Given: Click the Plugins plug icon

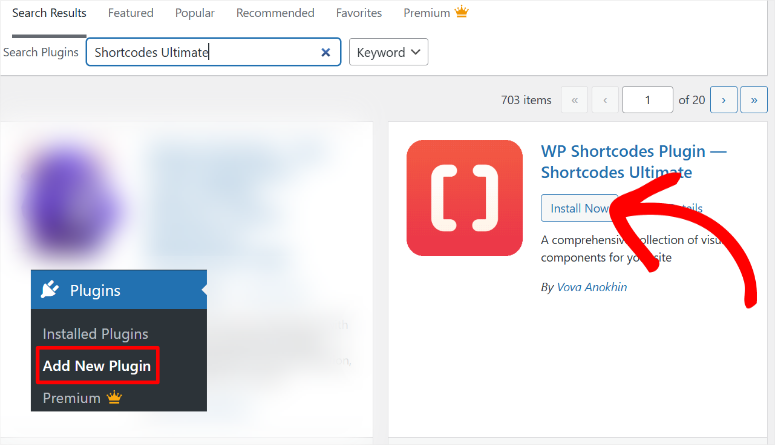Looking at the screenshot, I should 50,289.
